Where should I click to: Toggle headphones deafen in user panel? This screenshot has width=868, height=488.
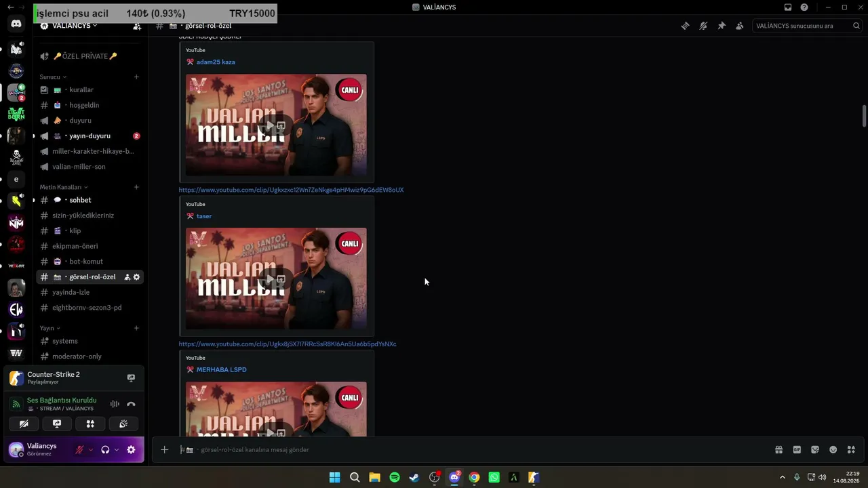point(105,449)
